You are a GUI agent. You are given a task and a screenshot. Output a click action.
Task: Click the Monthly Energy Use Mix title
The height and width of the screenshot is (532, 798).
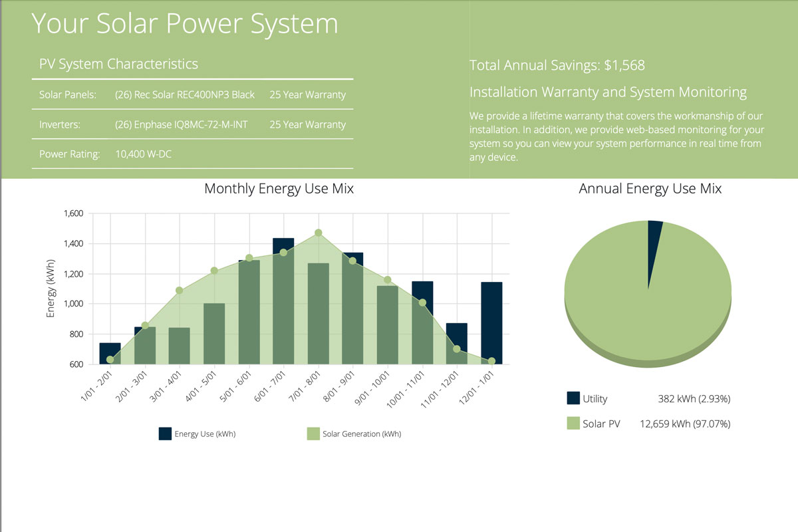tap(279, 189)
